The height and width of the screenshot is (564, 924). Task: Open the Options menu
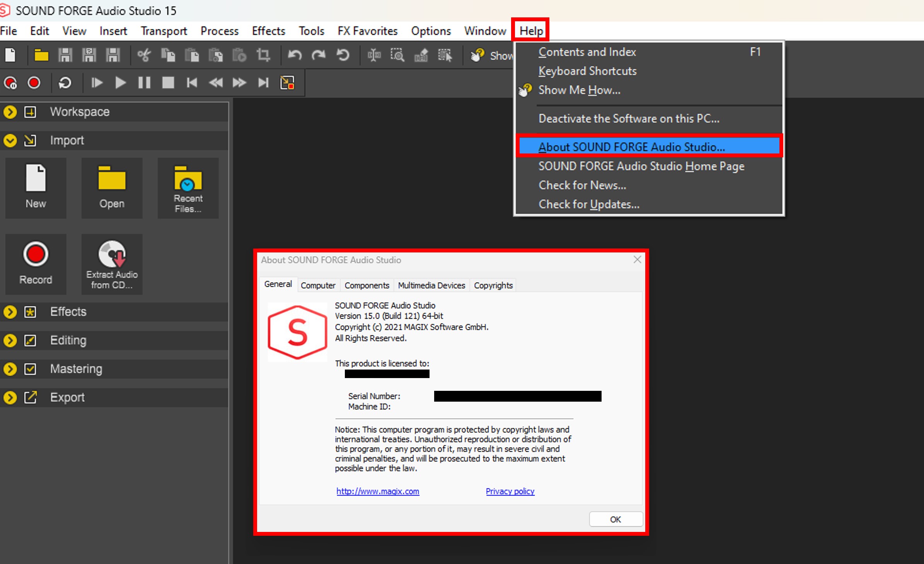[x=431, y=31]
